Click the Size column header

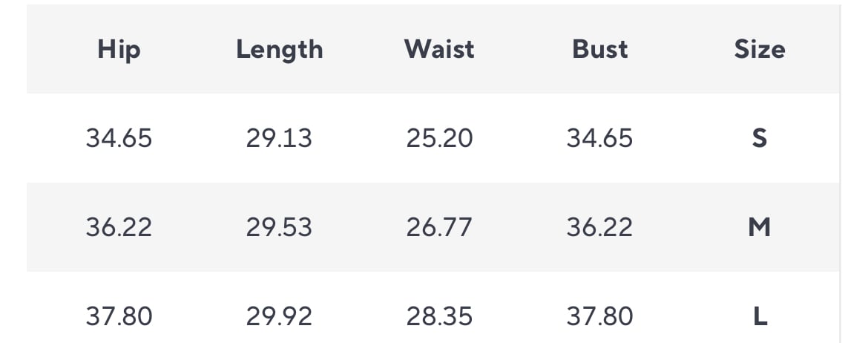point(760,49)
